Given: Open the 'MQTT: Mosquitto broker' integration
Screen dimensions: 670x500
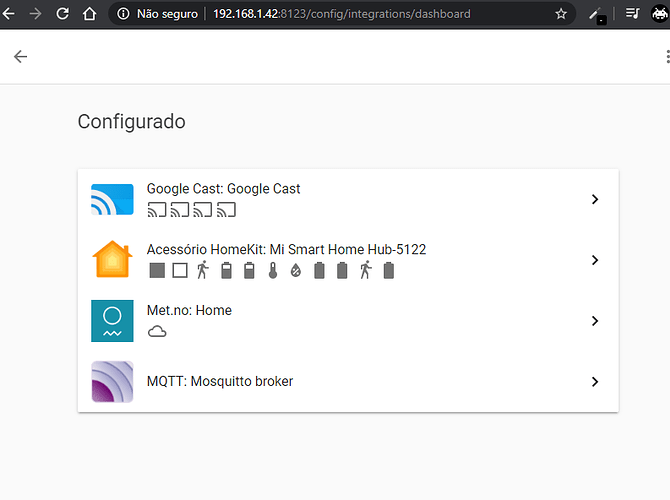Looking at the screenshot, I should point(348,382).
